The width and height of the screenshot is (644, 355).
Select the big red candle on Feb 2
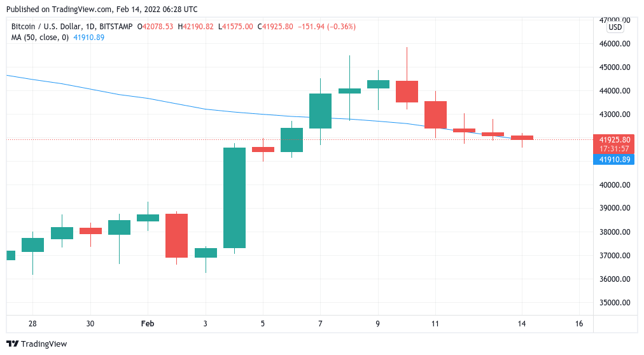pyautogui.click(x=176, y=235)
